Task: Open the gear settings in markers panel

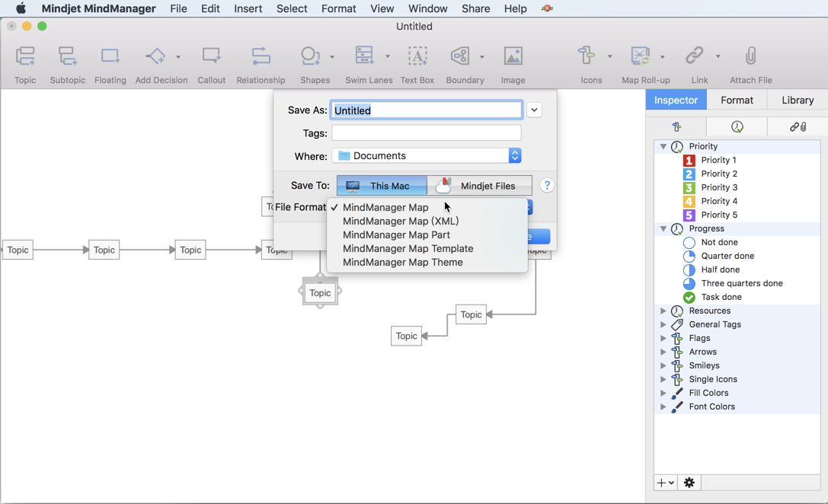Action: point(689,483)
